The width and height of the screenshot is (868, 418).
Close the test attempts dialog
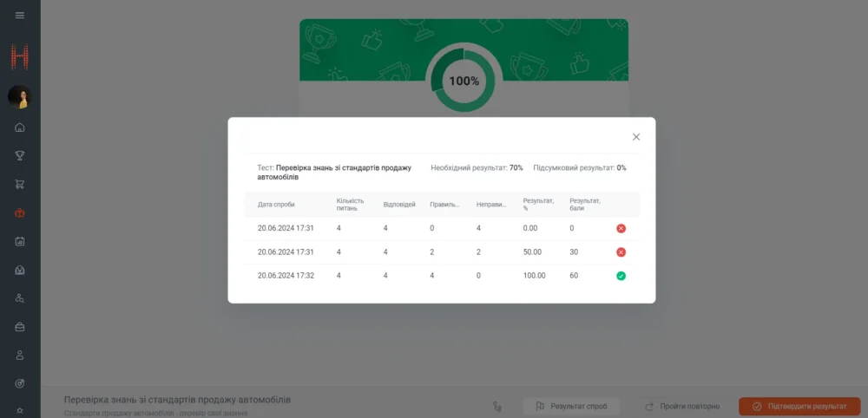[636, 137]
